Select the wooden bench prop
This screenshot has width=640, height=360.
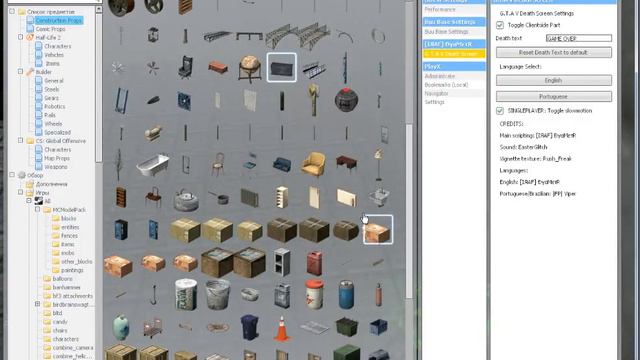click(x=218, y=68)
